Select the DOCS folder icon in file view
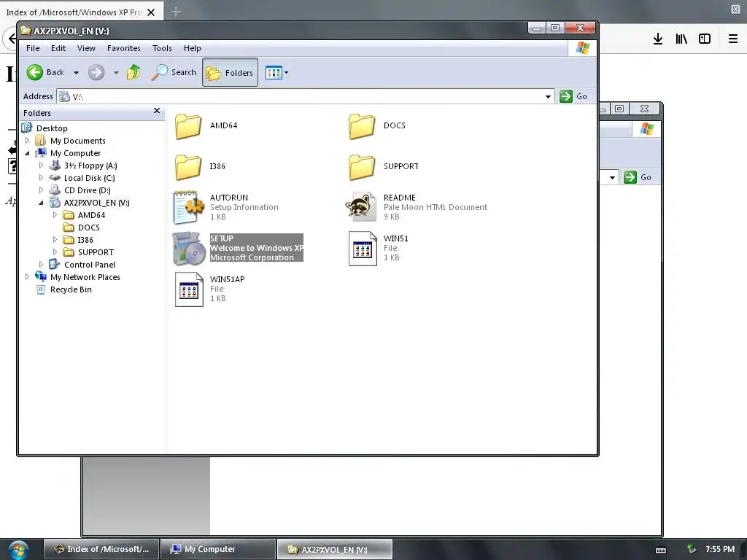 click(x=362, y=126)
